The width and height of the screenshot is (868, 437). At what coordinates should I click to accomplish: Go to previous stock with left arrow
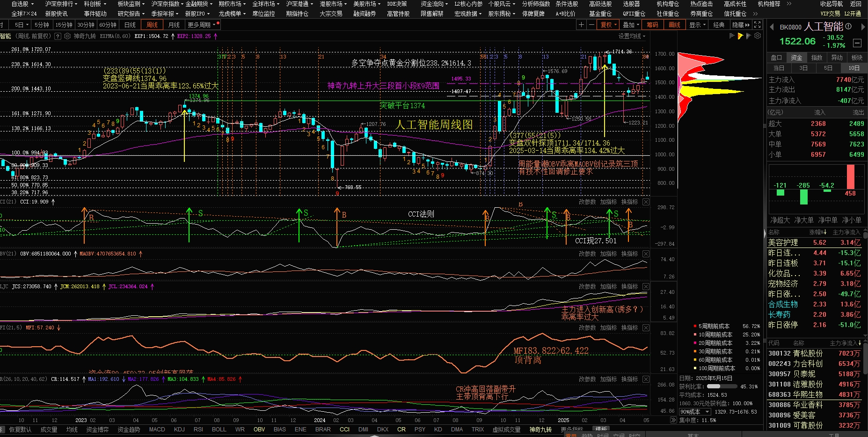click(x=772, y=27)
